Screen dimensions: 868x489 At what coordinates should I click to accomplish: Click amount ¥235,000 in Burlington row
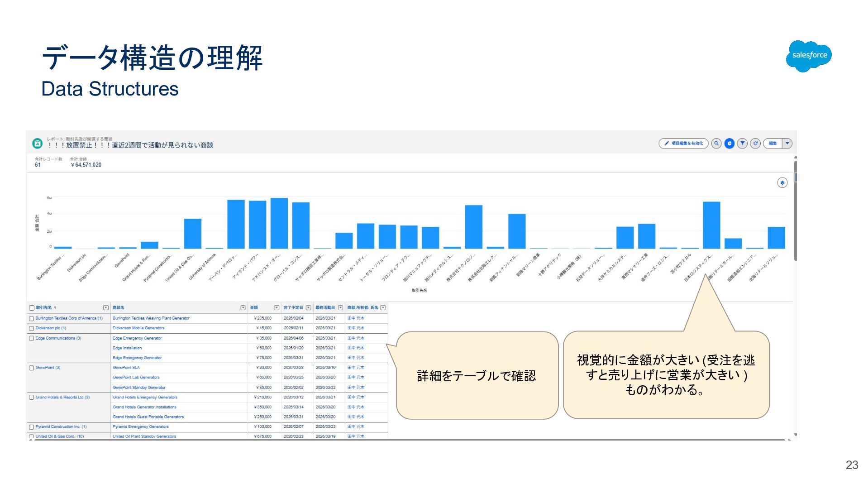pyautogui.click(x=262, y=318)
